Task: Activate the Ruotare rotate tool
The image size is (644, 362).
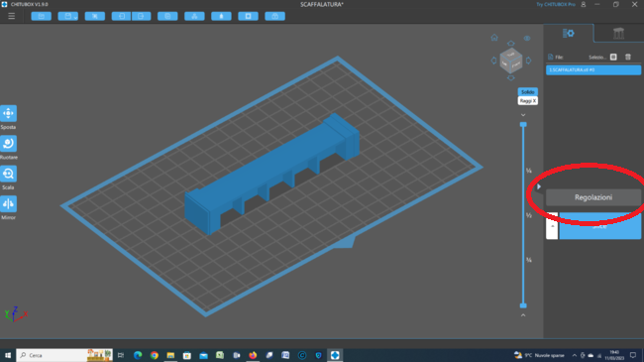Action: tap(8, 144)
